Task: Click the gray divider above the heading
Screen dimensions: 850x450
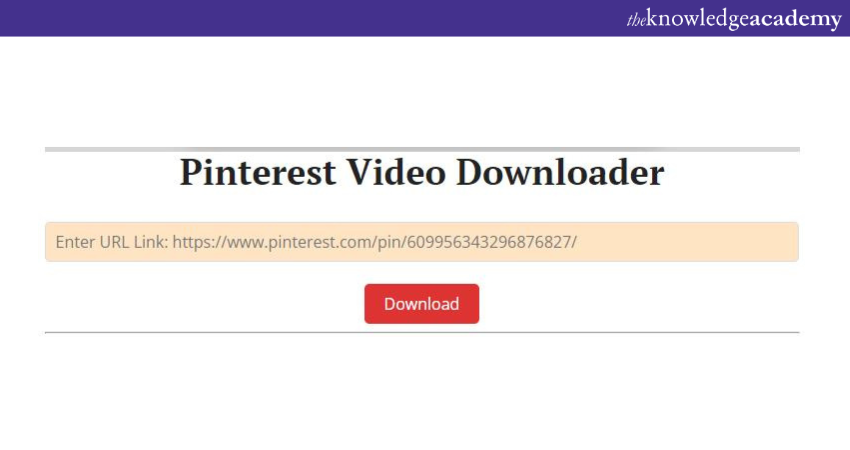Action: click(x=422, y=149)
